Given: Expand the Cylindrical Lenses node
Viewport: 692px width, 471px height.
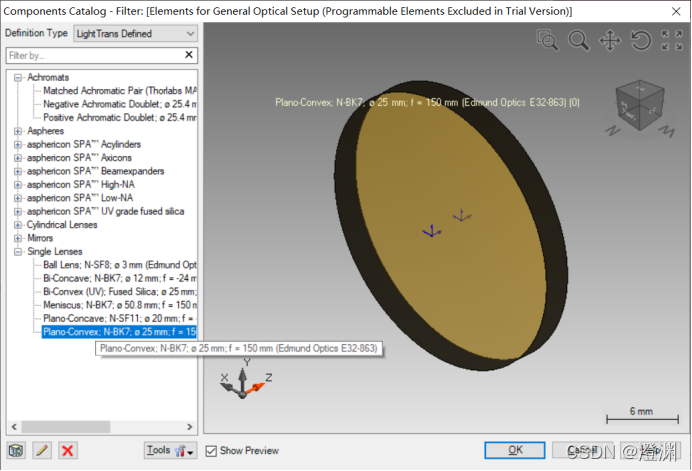Looking at the screenshot, I should coord(18,225).
